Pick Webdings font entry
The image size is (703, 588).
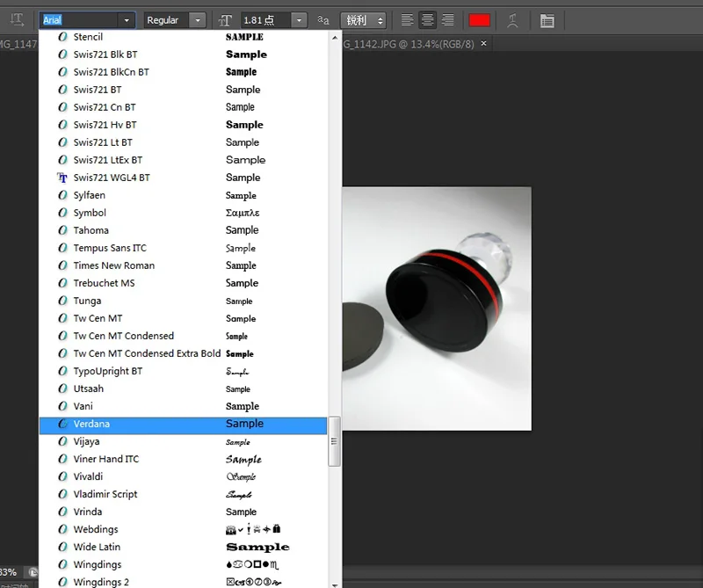tap(183, 529)
